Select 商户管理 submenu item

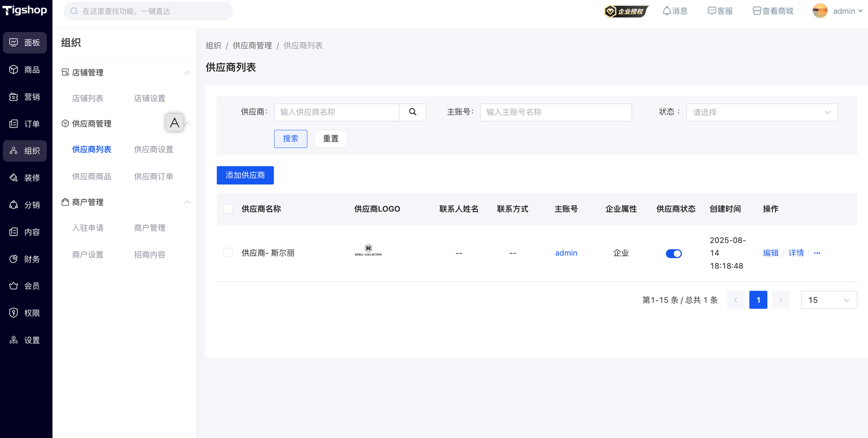[150, 228]
